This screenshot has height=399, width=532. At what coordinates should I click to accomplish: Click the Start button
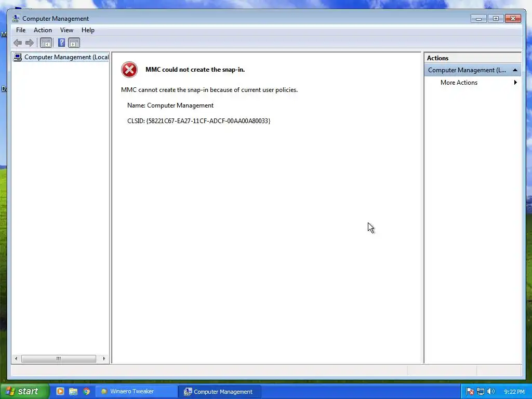(x=24, y=391)
